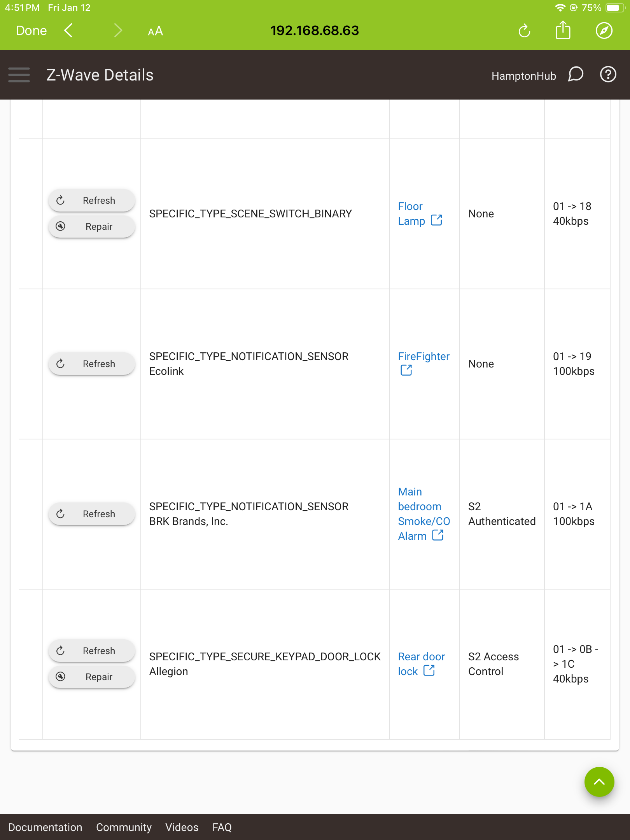Click the browser forward arrow

point(118,30)
